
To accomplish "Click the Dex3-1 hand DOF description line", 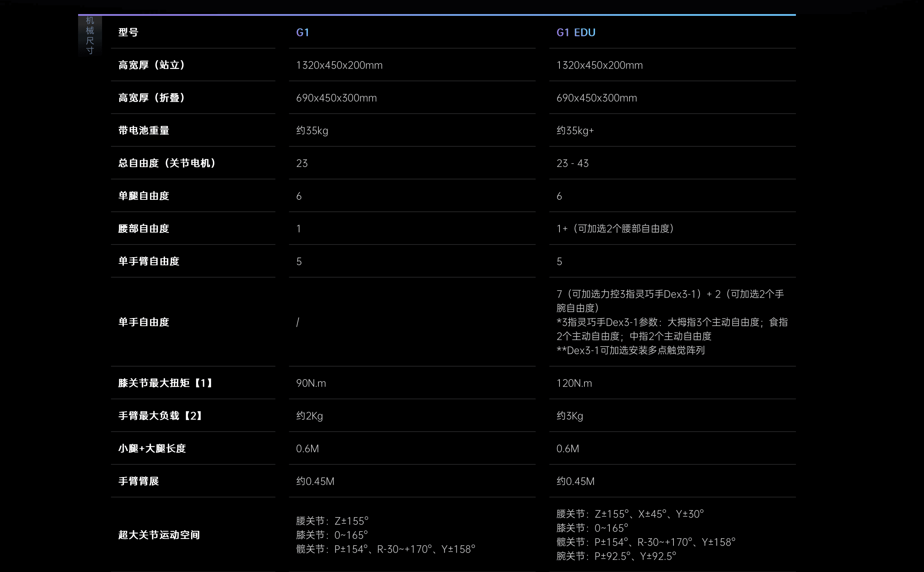I will [670, 301].
